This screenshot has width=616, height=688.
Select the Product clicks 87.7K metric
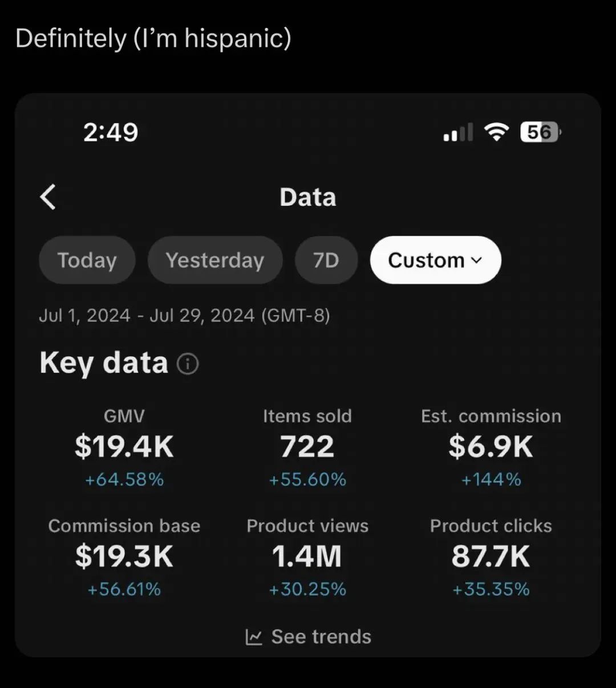click(x=491, y=557)
